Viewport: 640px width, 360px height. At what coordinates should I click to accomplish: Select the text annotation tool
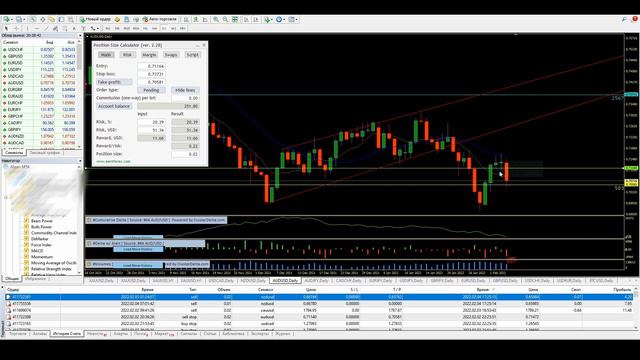[74, 28]
